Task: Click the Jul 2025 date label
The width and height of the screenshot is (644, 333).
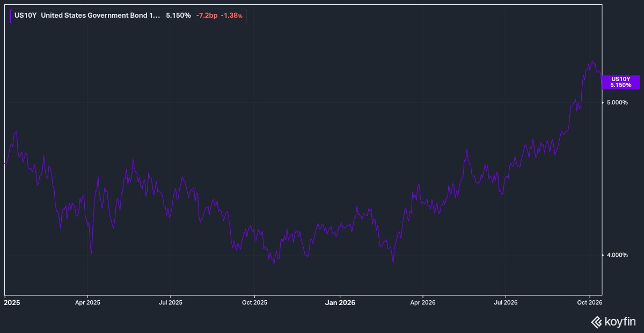Action: click(170, 302)
